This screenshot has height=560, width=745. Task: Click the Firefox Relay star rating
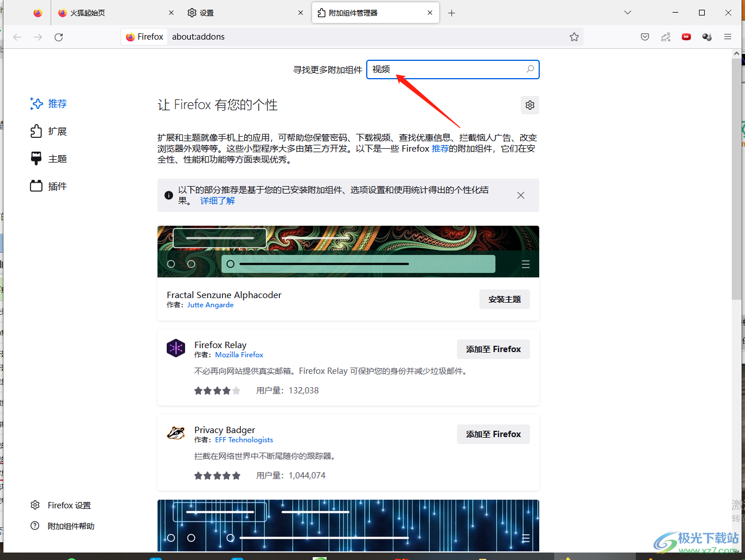pyautogui.click(x=217, y=391)
